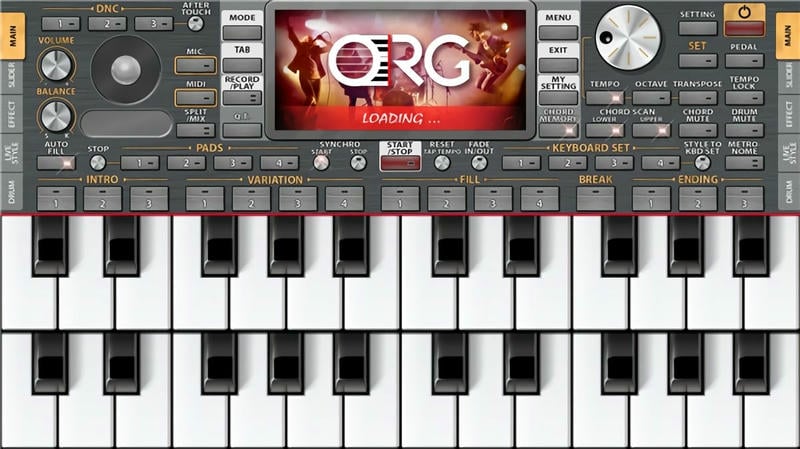
Task: Trigger Pad 4
Action: pyautogui.click(x=279, y=163)
